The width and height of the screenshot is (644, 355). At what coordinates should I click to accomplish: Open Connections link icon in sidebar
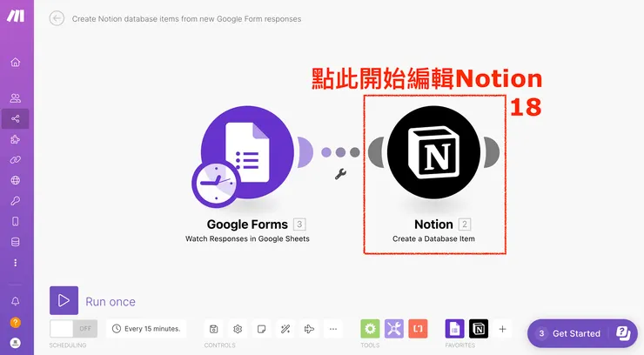pos(15,159)
